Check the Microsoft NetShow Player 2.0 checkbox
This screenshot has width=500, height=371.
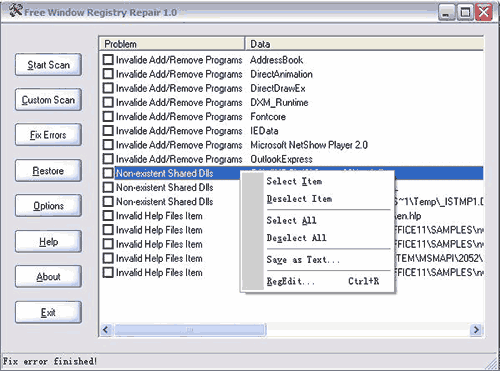pyautogui.click(x=108, y=145)
